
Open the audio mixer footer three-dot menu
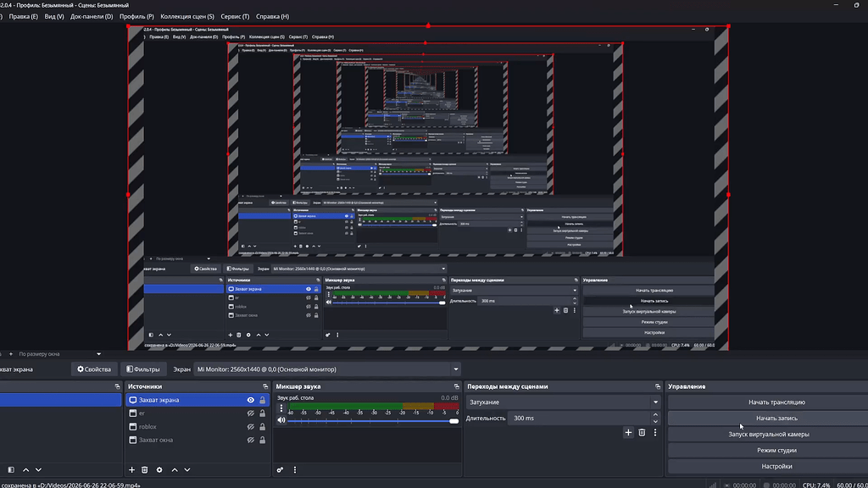(x=294, y=469)
